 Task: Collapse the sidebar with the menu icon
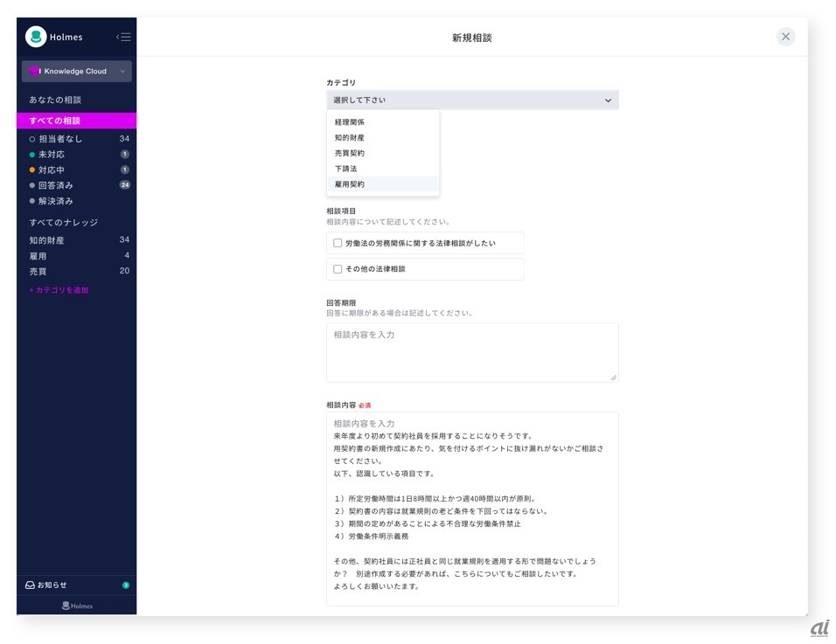click(x=123, y=37)
